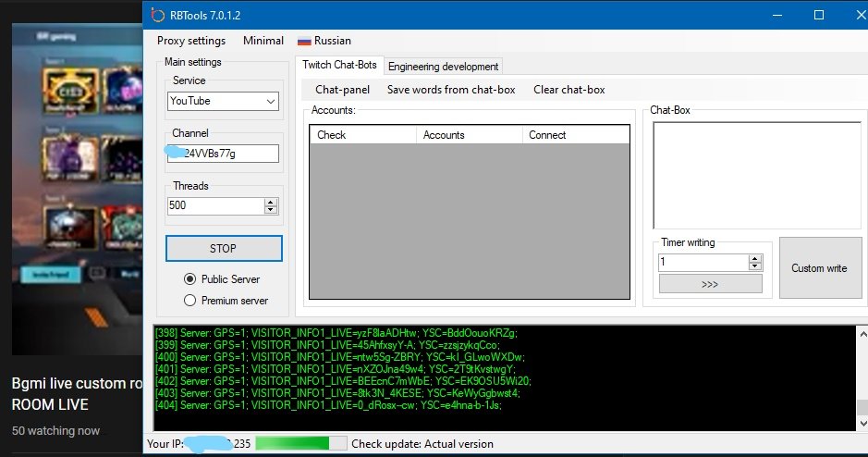The width and height of the screenshot is (868, 457).
Task: Click the >>> send button
Action: pos(710,284)
